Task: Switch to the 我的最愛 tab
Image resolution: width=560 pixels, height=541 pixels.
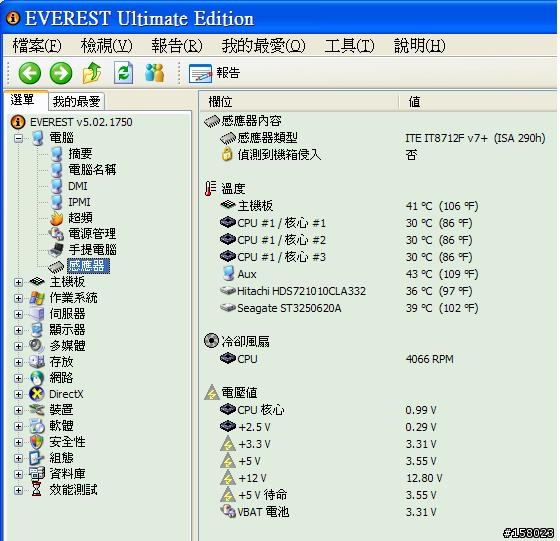Action: (x=76, y=101)
